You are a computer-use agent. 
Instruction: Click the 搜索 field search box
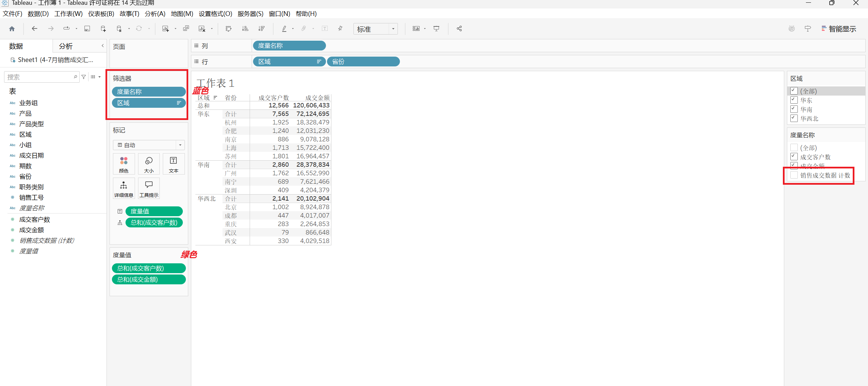click(x=39, y=77)
